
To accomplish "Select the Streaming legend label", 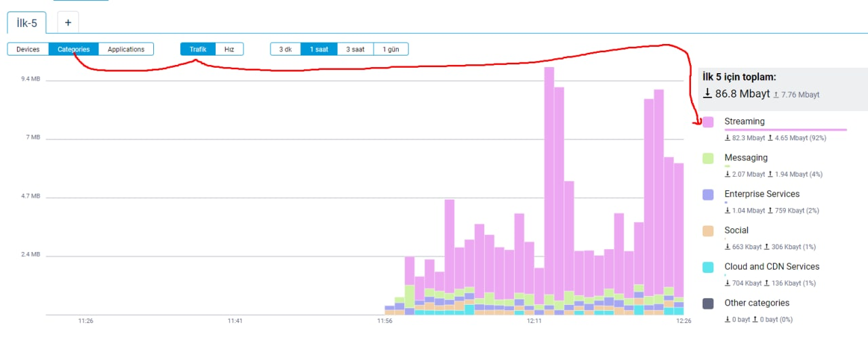I will [x=744, y=121].
